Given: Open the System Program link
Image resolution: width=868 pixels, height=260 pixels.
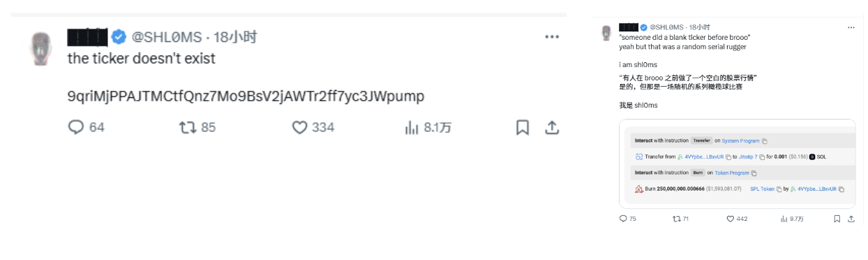Looking at the screenshot, I should click(x=741, y=140).
